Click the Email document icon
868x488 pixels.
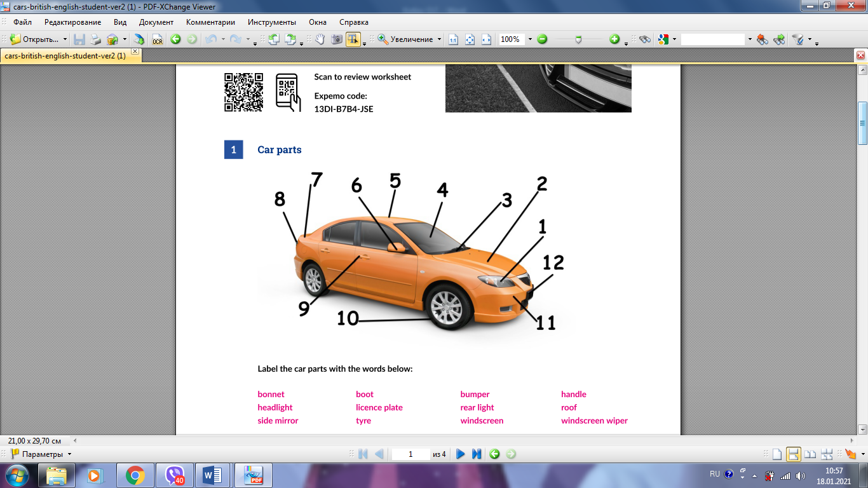[112, 39]
